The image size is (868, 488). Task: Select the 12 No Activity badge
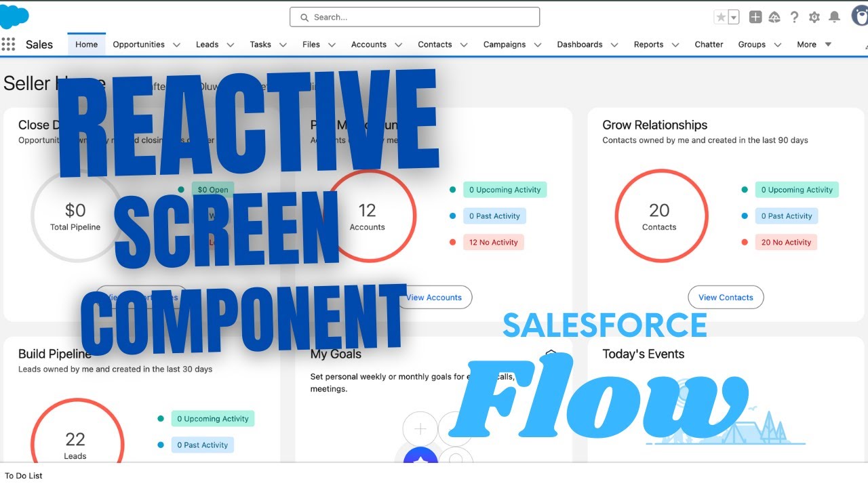tap(494, 242)
